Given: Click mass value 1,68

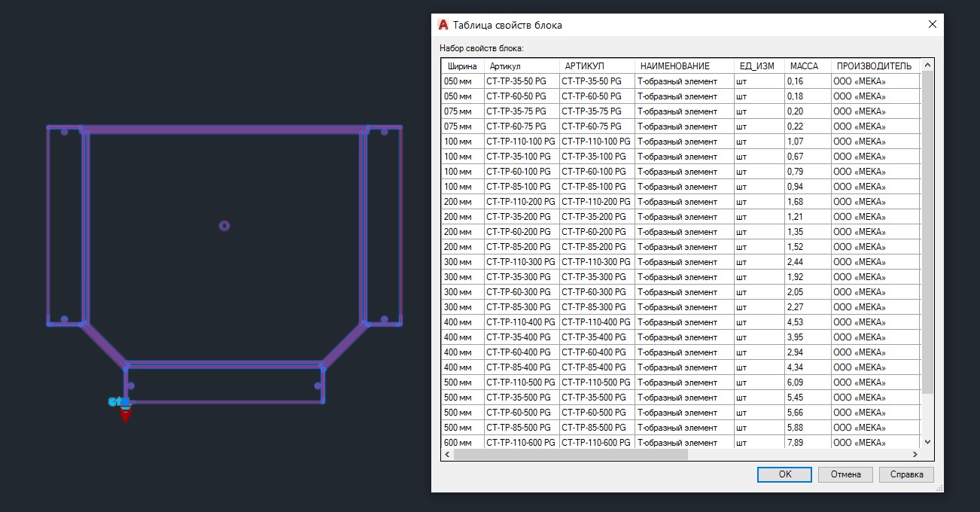Looking at the screenshot, I should pyautogui.click(x=808, y=202).
